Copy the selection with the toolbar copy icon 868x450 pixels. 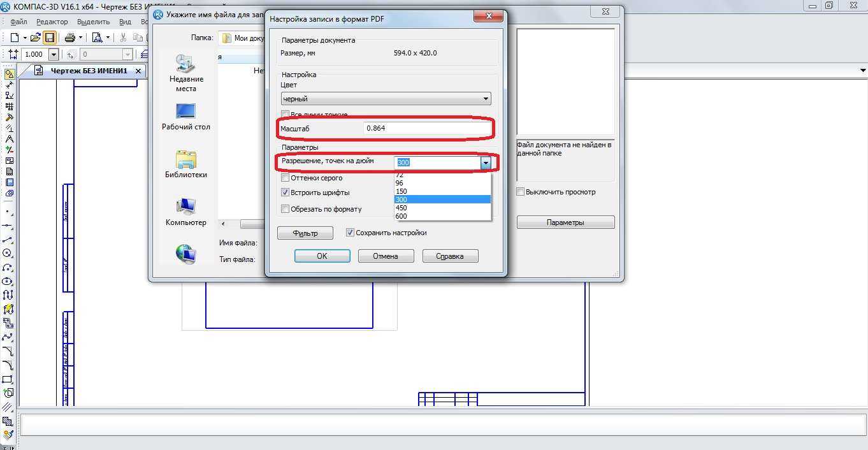tap(138, 38)
